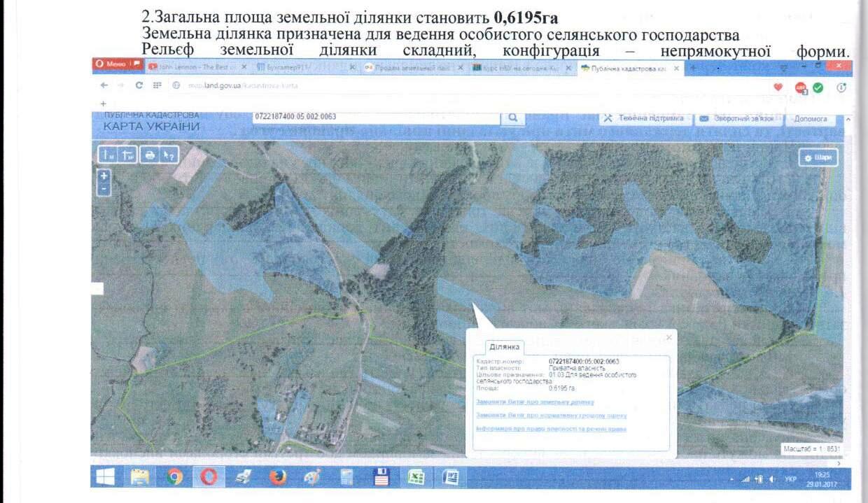Open the green checkmark extension icon
The height and width of the screenshot is (503, 868).
(818, 87)
